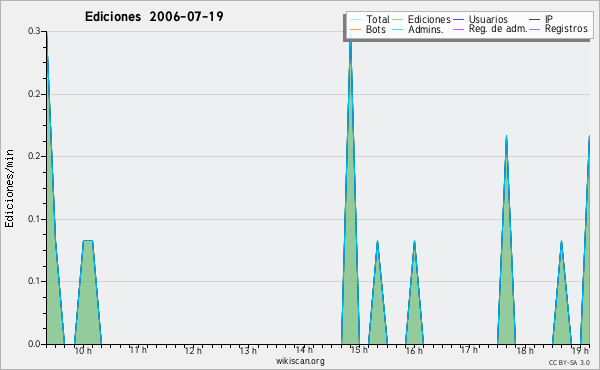The width and height of the screenshot is (600, 370).
Task: Click the "15 h" x-axis label
Action: [x=359, y=350]
